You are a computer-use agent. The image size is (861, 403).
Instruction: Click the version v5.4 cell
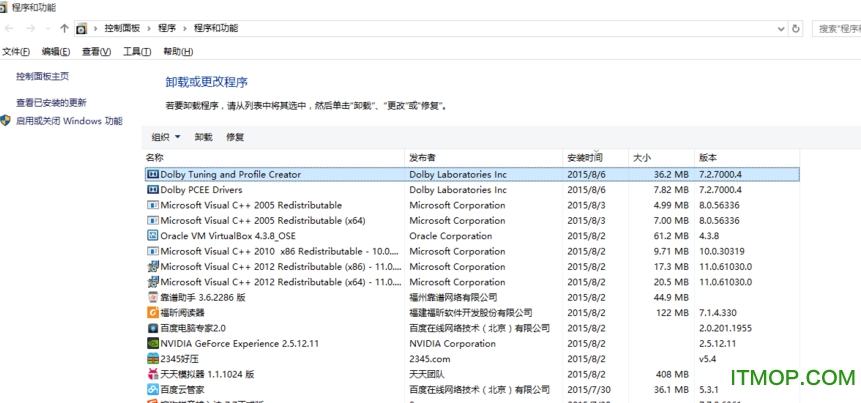(x=707, y=359)
